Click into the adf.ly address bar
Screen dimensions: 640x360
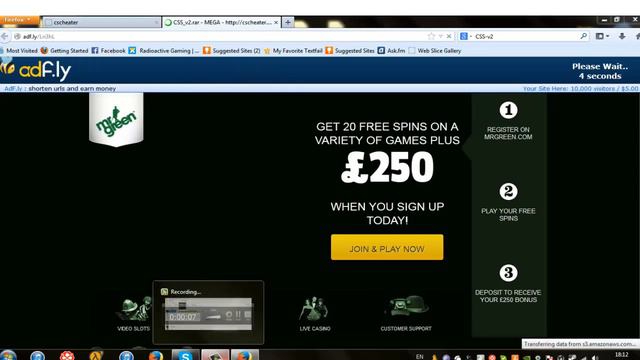220,36
